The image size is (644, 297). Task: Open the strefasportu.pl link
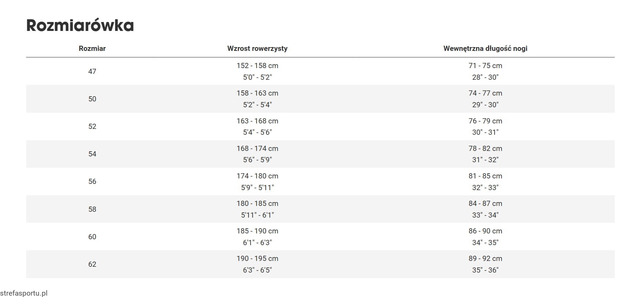24,293
